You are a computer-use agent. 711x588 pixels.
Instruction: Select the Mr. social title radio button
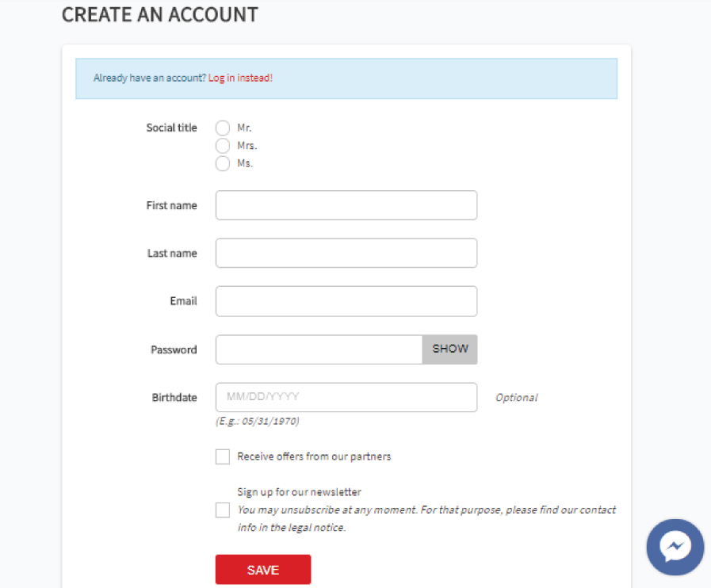pos(223,128)
